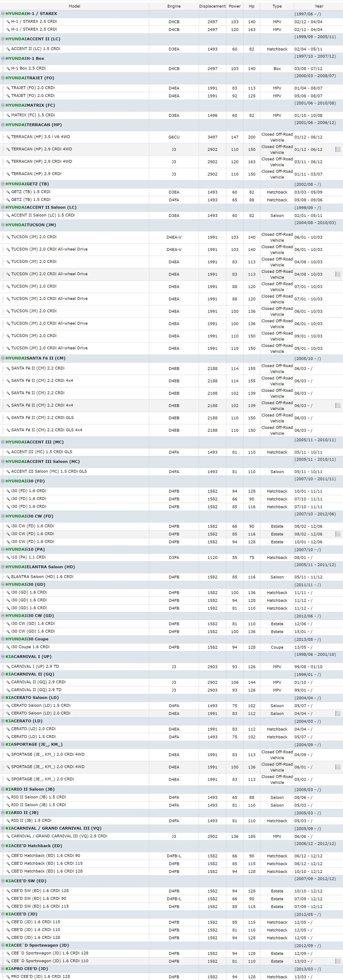Open list icon on CEE`D Sportswagon 1.6 CRDi 110 row
Image resolution: width=343 pixels, height=980 pixels.
point(338,961)
